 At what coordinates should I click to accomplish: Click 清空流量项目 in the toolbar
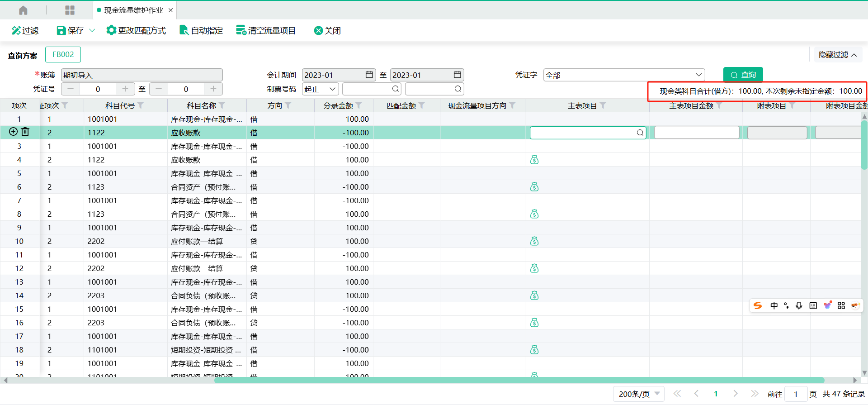pyautogui.click(x=266, y=30)
